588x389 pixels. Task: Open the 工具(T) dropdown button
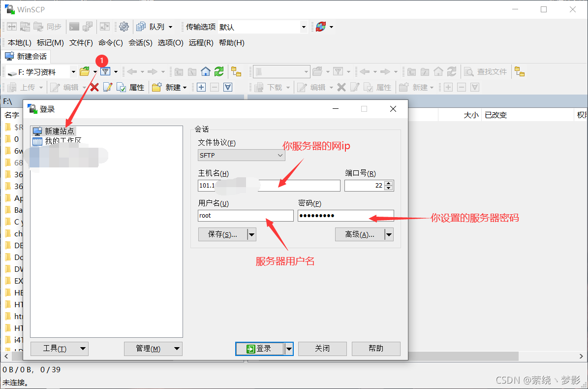click(59, 349)
